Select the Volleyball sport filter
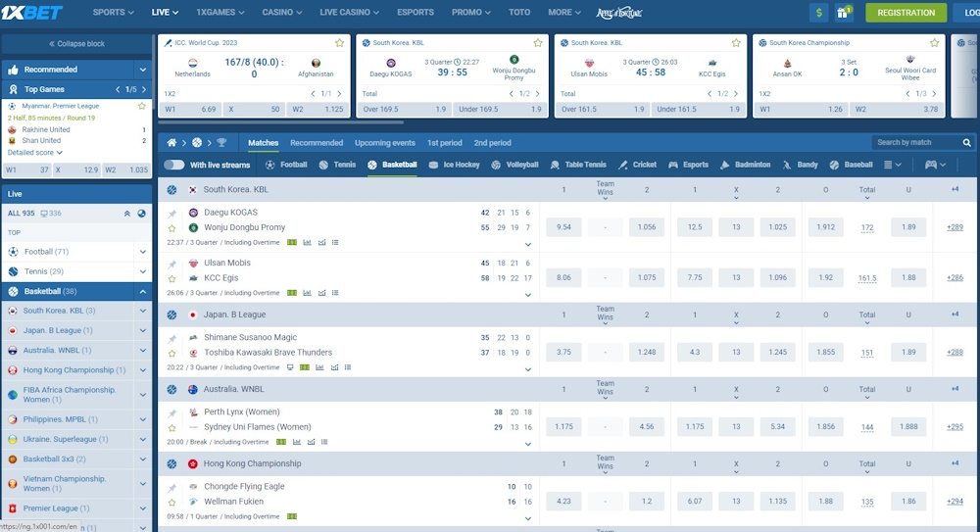Image resolution: width=980 pixels, height=532 pixels. (x=514, y=165)
